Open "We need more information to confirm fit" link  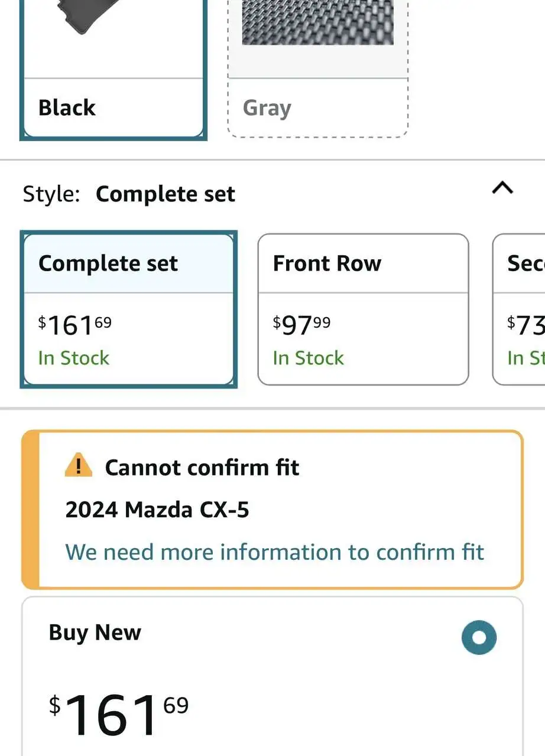pos(275,552)
